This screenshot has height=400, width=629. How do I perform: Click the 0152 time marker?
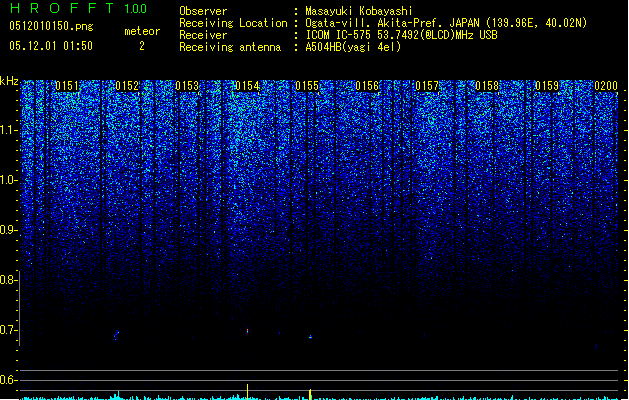(127, 86)
